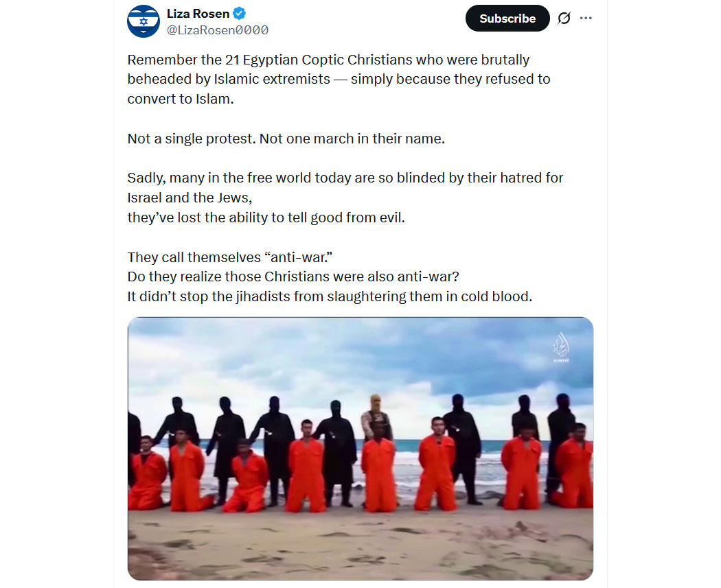The height and width of the screenshot is (588, 721).
Task: Open Liza Rosen's profile avatar
Action: [144, 21]
